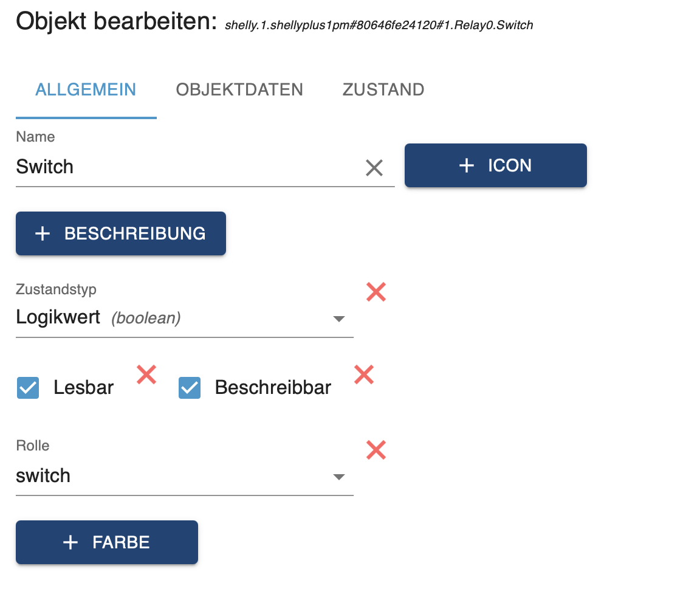Remove the Zustandstyp setting via red X
700x614 pixels.
pos(376,292)
